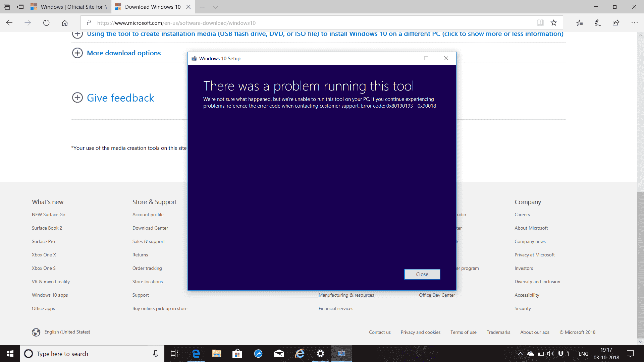Open Task View from the taskbar
The width and height of the screenshot is (644, 362).
174,354
